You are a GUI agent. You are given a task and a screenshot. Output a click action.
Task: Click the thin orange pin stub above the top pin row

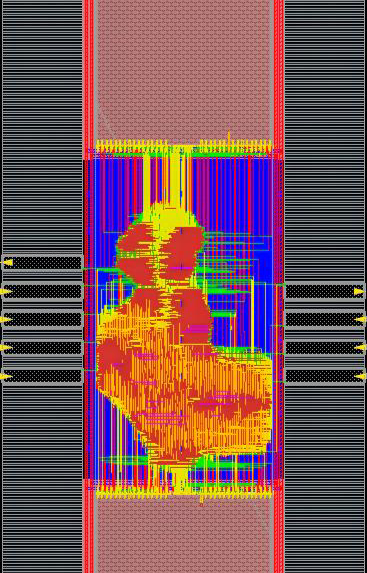229,137
